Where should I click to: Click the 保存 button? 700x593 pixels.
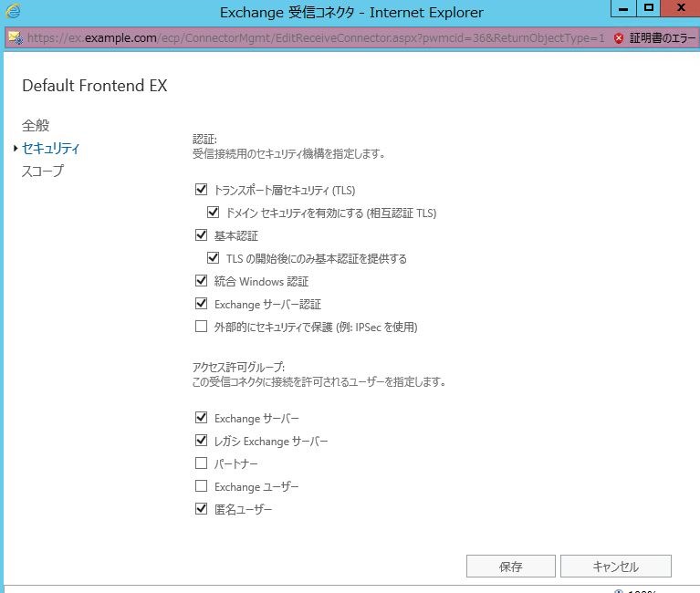511,567
